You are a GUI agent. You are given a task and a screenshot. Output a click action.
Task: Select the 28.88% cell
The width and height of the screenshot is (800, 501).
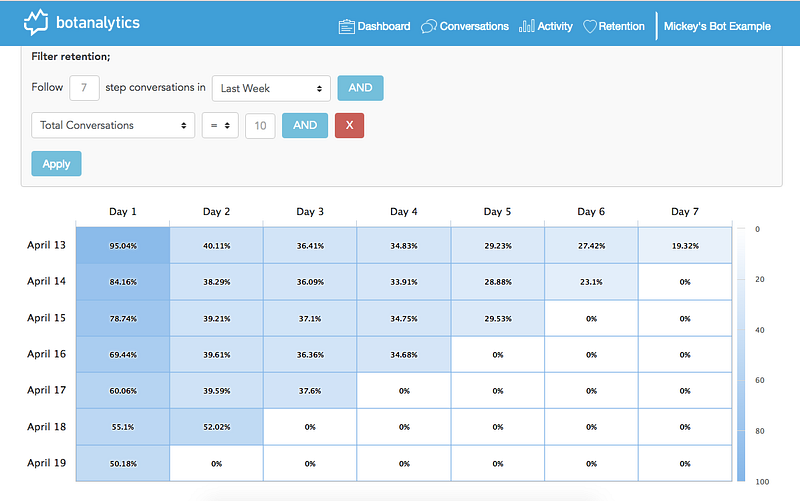[497, 282]
